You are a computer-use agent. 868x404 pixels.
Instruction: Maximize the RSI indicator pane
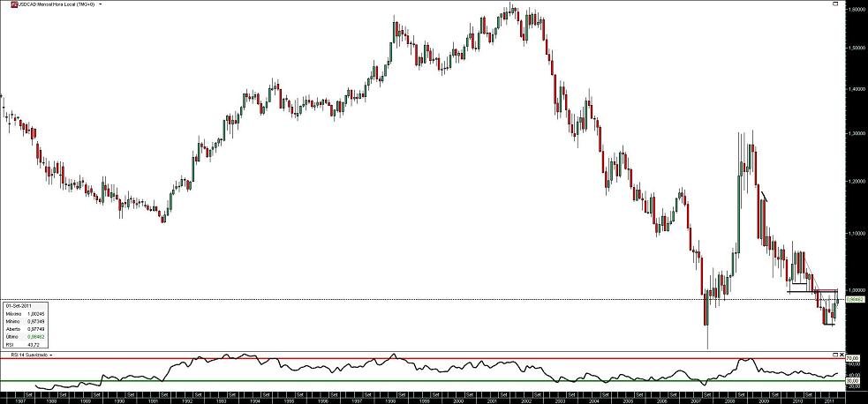point(835,355)
